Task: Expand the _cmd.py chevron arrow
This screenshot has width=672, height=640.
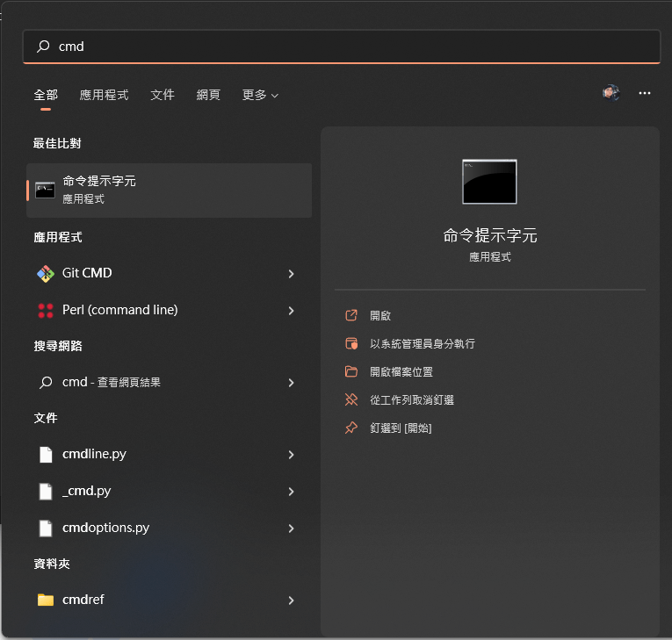Action: 291,492
